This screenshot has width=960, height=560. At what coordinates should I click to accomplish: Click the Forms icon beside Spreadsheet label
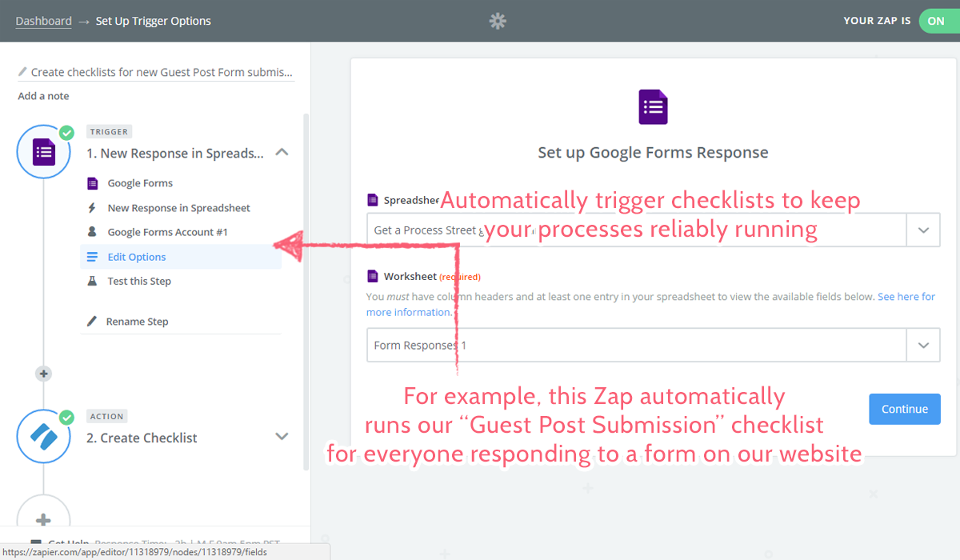[x=372, y=200]
